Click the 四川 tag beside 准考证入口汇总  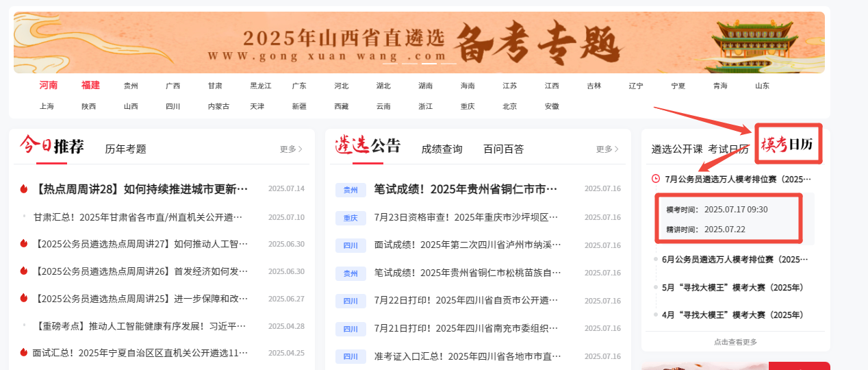pos(350,357)
